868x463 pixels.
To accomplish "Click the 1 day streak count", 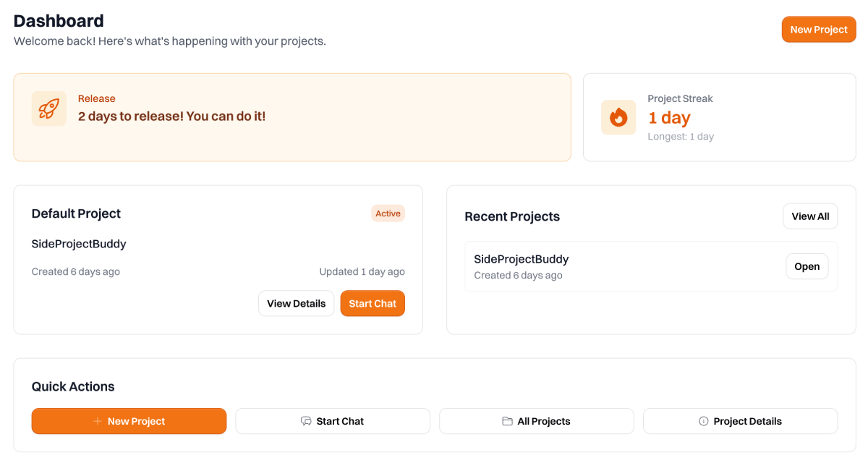I will click(669, 117).
